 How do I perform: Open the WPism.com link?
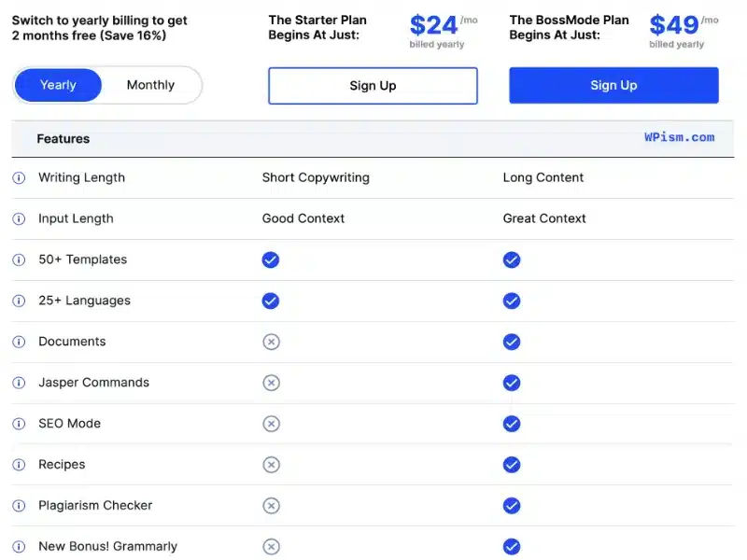[680, 137]
